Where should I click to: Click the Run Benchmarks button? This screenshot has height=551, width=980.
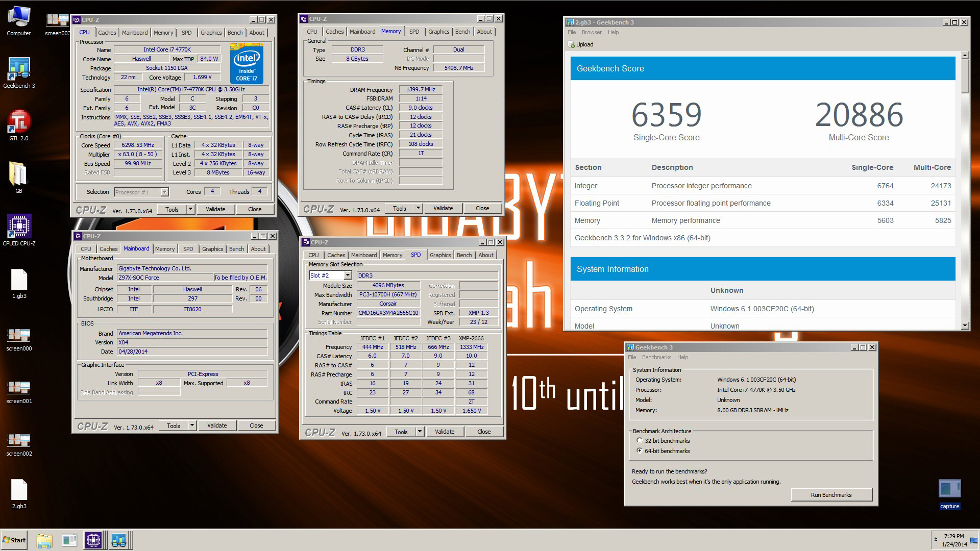[x=831, y=495]
